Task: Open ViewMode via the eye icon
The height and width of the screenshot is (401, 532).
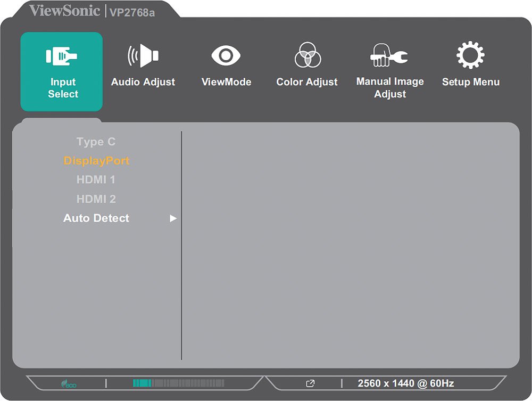Action: pos(226,55)
